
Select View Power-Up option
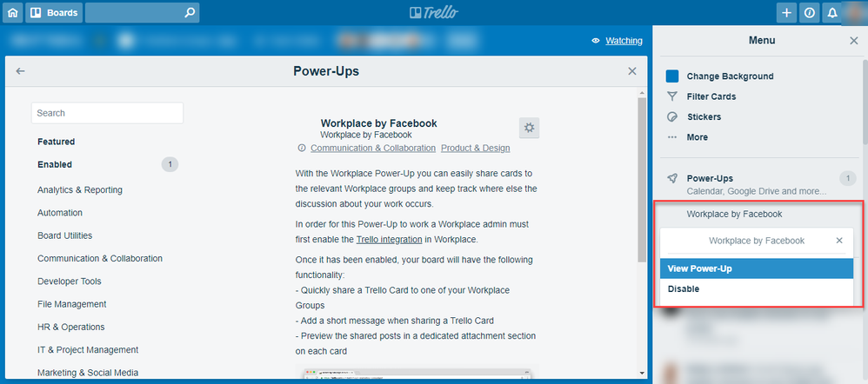(757, 268)
